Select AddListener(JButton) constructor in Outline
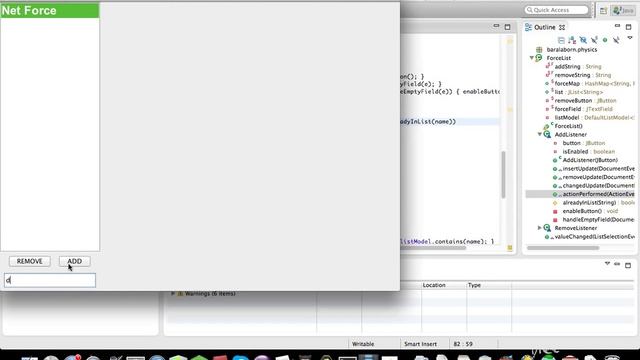 (590, 160)
